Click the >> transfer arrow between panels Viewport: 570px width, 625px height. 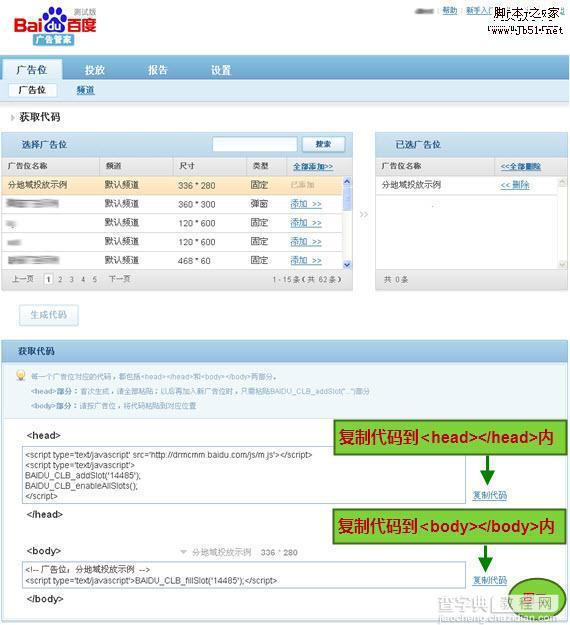[x=364, y=214]
